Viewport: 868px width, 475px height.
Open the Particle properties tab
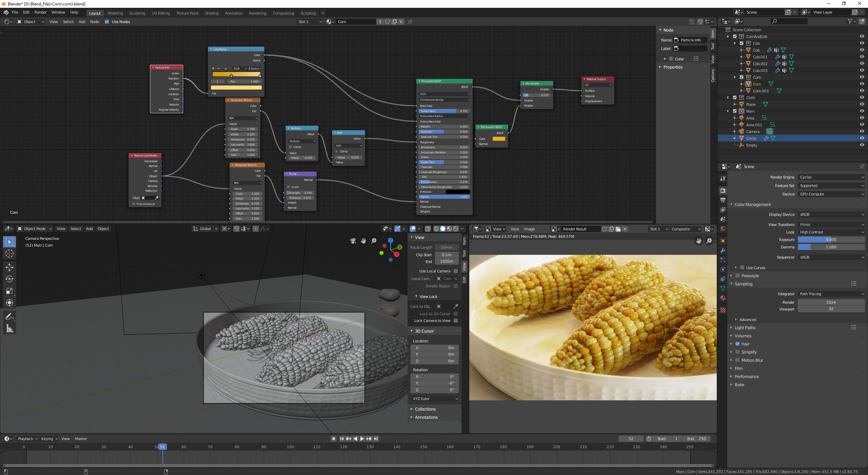coord(723,260)
